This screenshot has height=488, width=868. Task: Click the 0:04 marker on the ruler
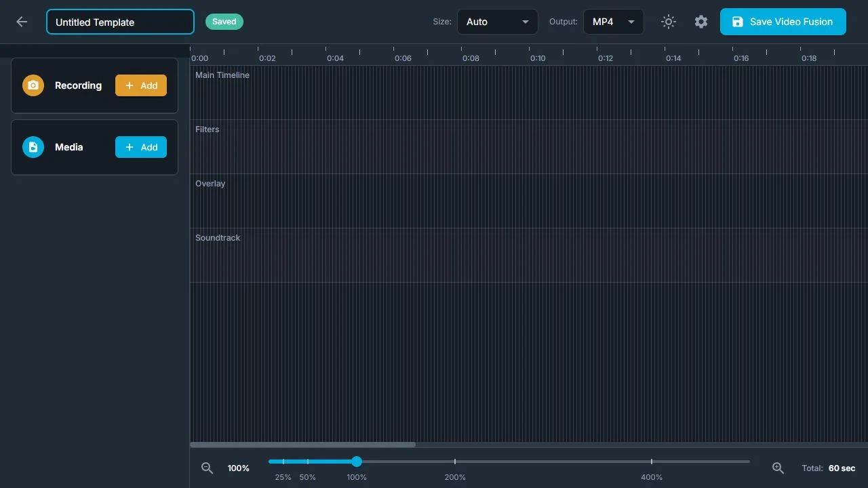coord(335,58)
